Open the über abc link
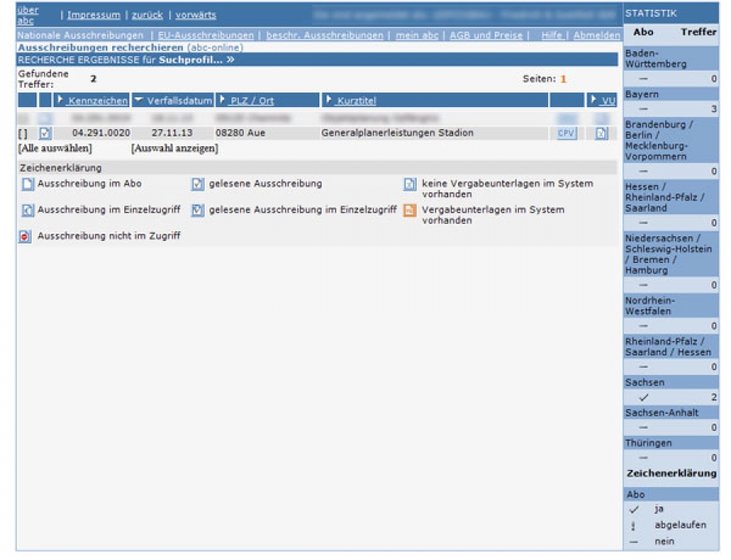The image size is (731, 560). [x=28, y=15]
